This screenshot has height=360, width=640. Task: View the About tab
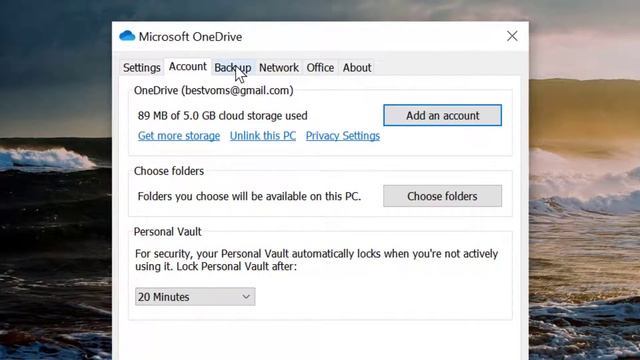coord(357,68)
